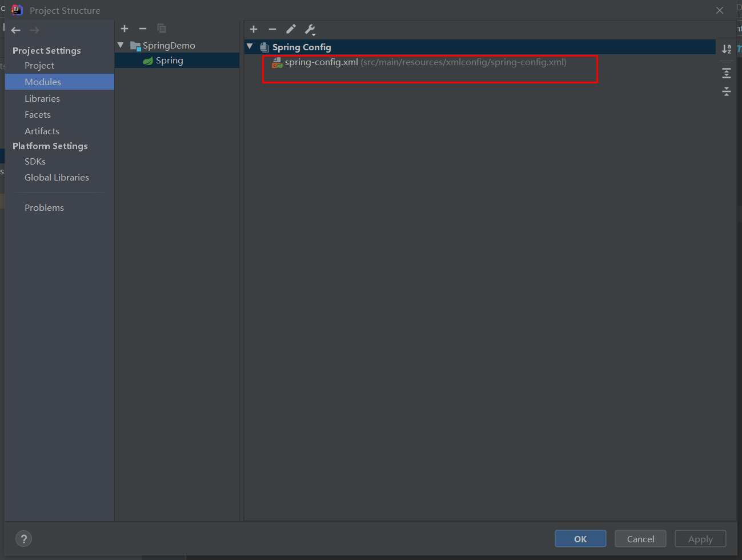Go forward using the right arrow
Image resolution: width=742 pixels, height=560 pixels.
34,30
